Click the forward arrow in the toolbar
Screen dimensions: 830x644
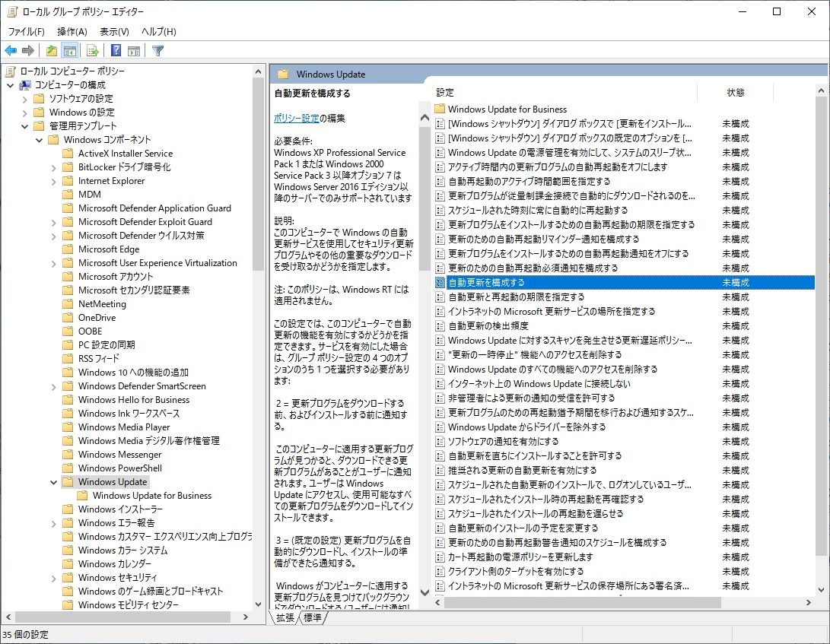(28, 51)
